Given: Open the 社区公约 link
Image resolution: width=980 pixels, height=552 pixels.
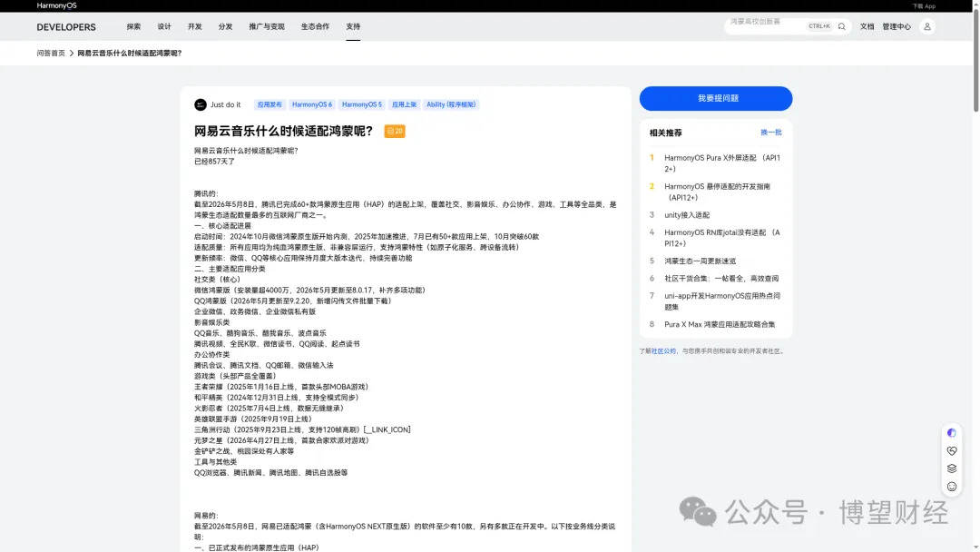Looking at the screenshot, I should (x=663, y=351).
